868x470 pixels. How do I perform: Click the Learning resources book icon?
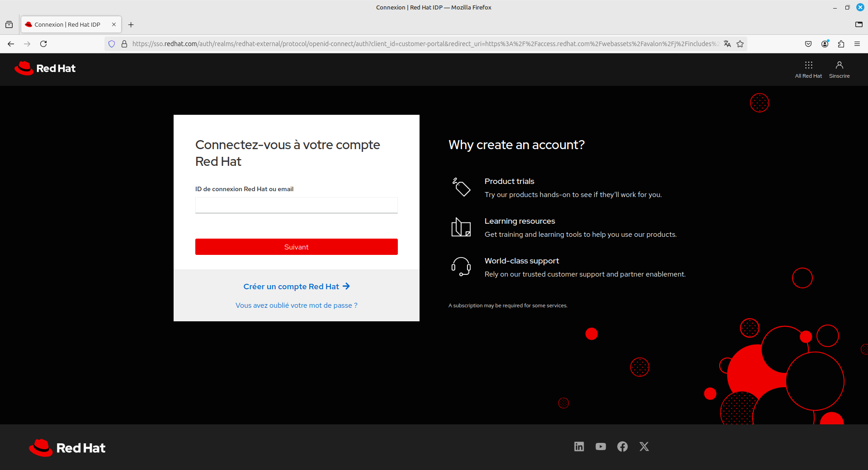(x=461, y=227)
